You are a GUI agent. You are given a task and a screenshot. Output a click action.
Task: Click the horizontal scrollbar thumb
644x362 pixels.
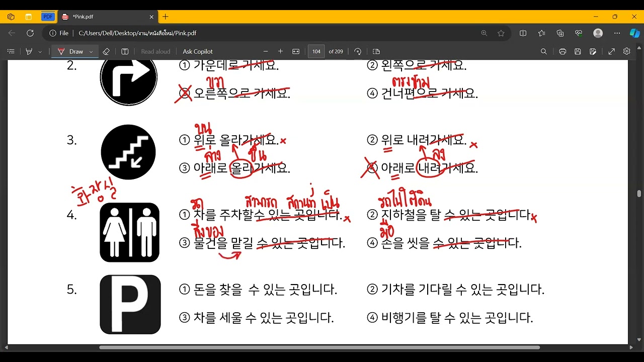[x=319, y=347]
